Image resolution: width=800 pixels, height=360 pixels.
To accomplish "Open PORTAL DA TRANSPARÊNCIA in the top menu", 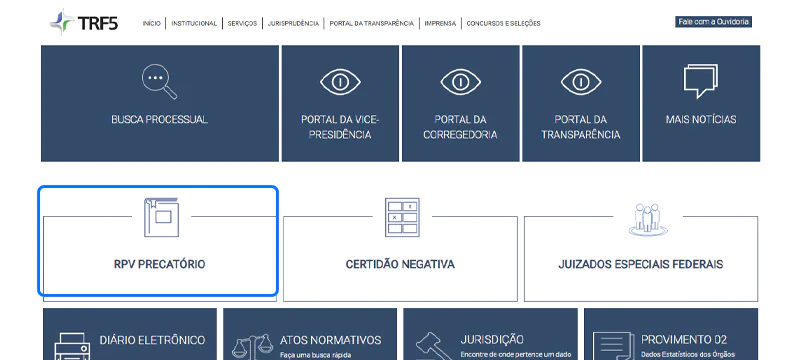I will 371,23.
